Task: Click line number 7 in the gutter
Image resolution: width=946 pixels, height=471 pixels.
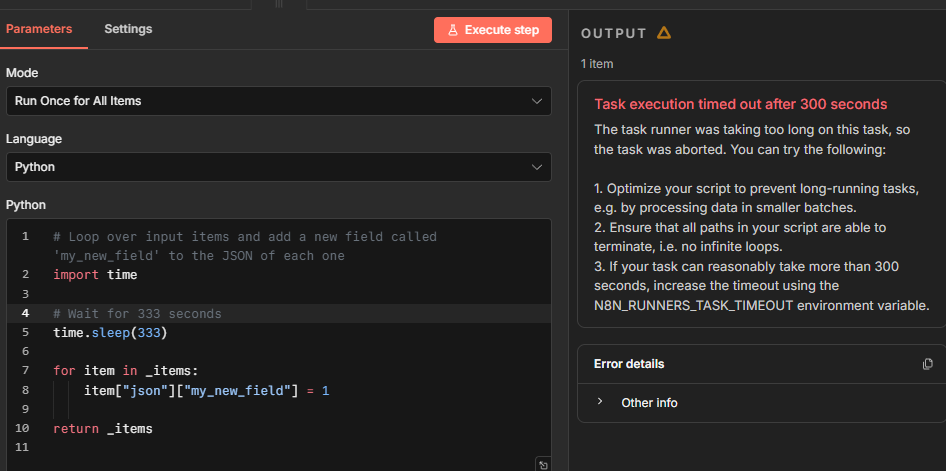Action: [24, 370]
